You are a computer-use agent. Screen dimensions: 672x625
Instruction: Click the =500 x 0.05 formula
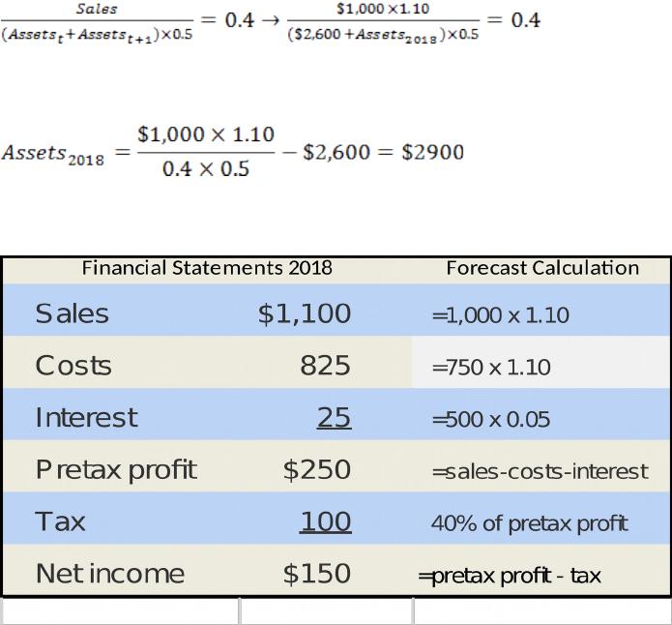[x=491, y=420]
